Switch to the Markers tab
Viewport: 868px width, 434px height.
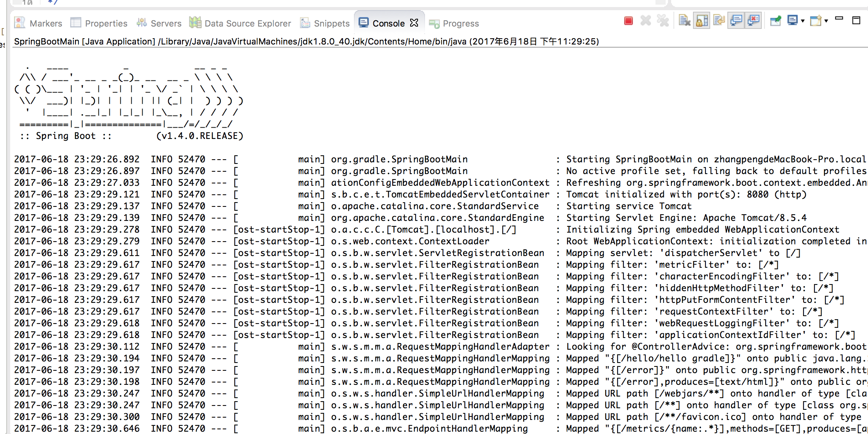(38, 23)
